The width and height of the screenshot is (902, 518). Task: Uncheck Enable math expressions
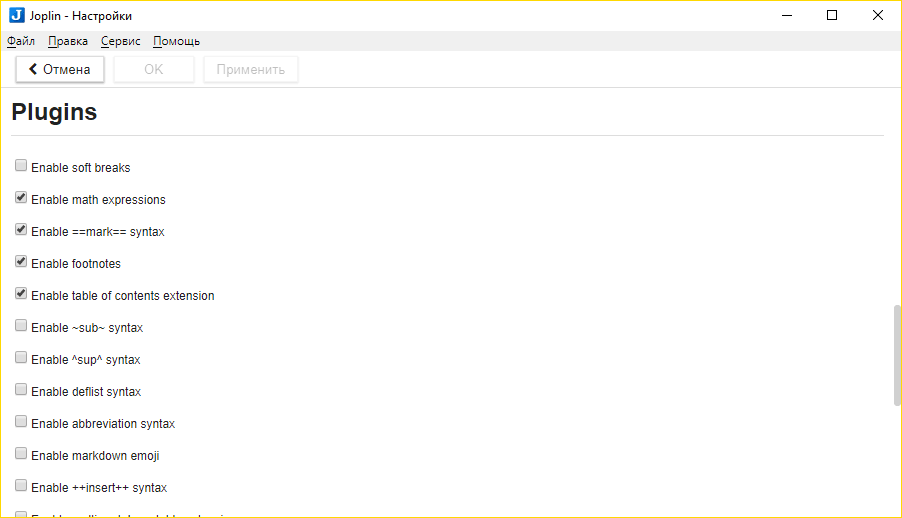[21, 198]
